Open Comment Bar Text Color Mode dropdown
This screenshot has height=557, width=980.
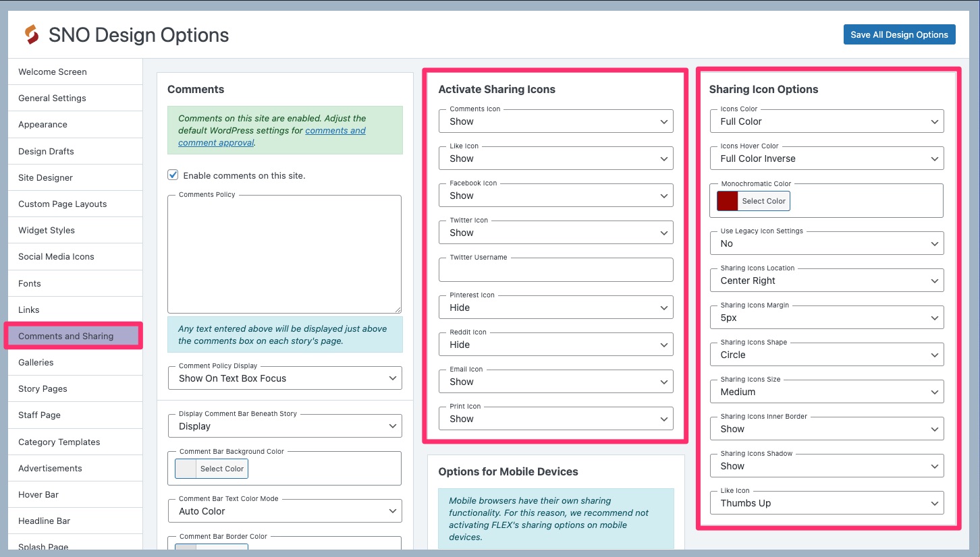tap(284, 511)
